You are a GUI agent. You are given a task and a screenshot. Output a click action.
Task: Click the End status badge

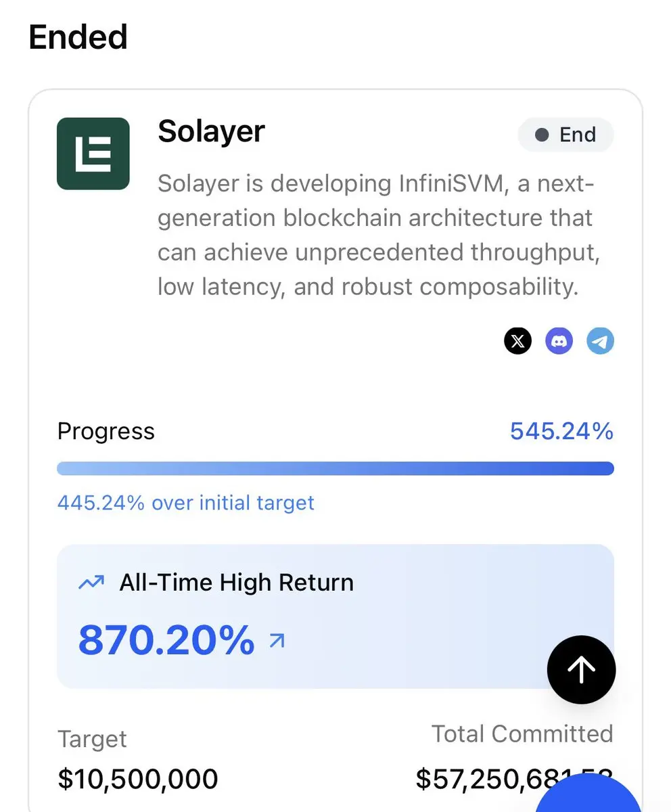(x=566, y=135)
